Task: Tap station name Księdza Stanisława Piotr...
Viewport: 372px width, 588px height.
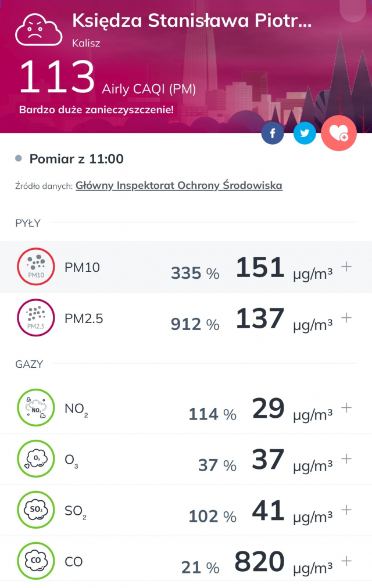Action: point(192,21)
